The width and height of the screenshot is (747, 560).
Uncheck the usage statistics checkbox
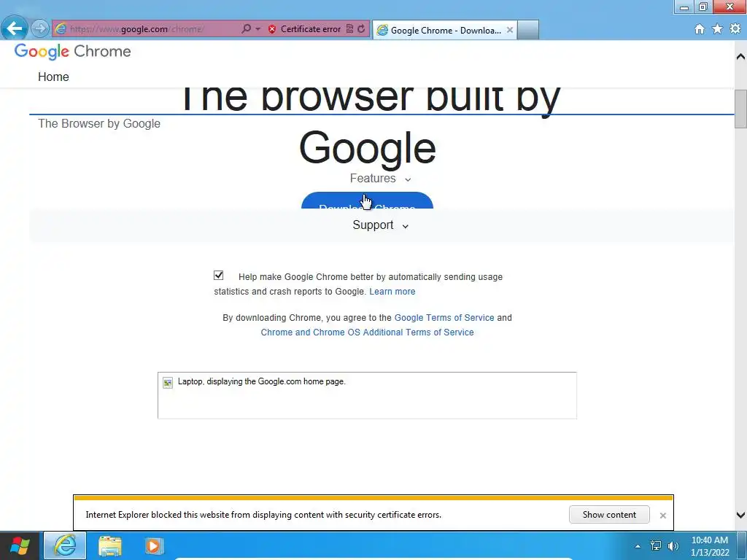pos(219,275)
